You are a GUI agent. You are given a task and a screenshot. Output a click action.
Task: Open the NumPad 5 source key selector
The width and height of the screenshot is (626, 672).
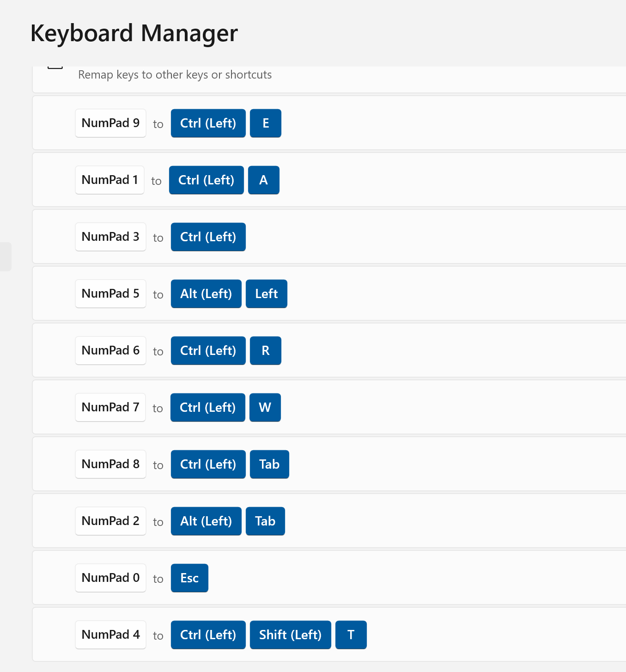(110, 293)
